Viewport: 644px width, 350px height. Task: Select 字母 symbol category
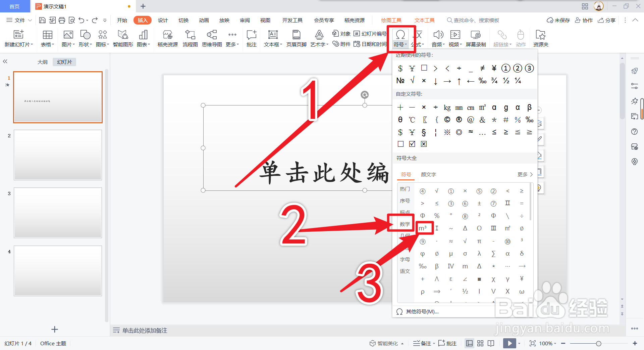tap(405, 259)
